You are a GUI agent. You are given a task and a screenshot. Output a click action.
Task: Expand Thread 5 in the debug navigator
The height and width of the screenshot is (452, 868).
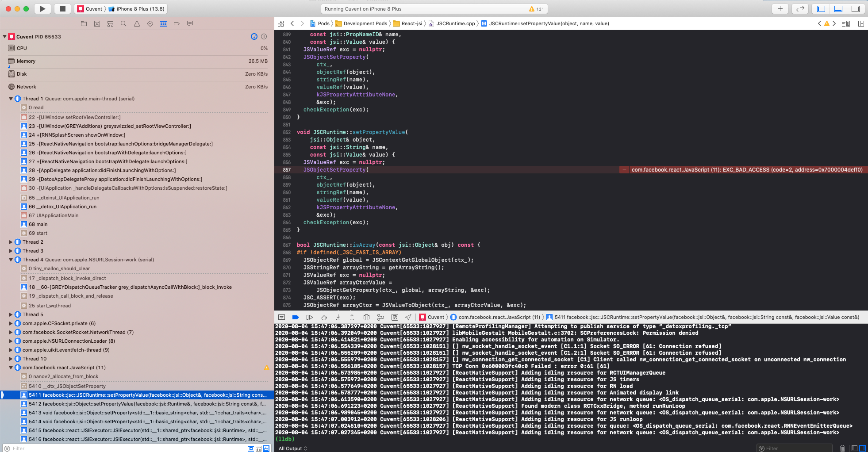11,314
